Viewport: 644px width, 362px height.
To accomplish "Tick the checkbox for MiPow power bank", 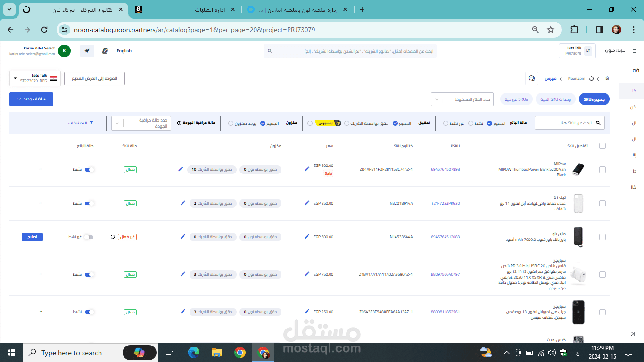I will pos(603,170).
